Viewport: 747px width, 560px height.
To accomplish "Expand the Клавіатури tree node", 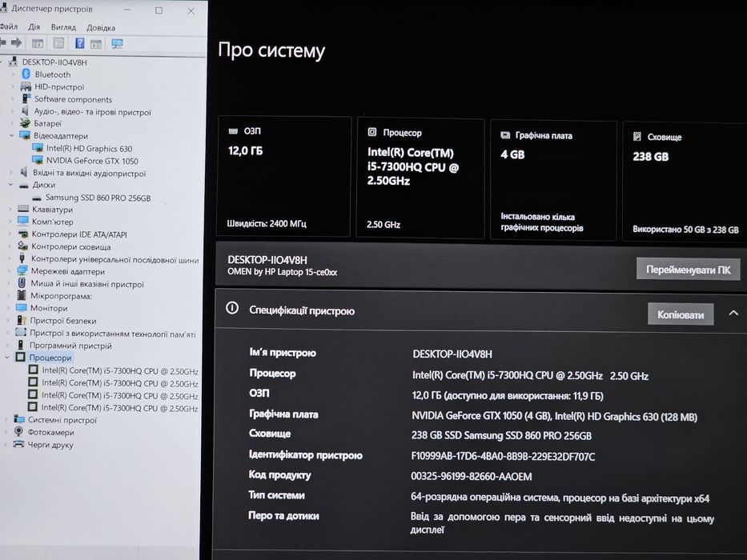I will pyautogui.click(x=10, y=209).
